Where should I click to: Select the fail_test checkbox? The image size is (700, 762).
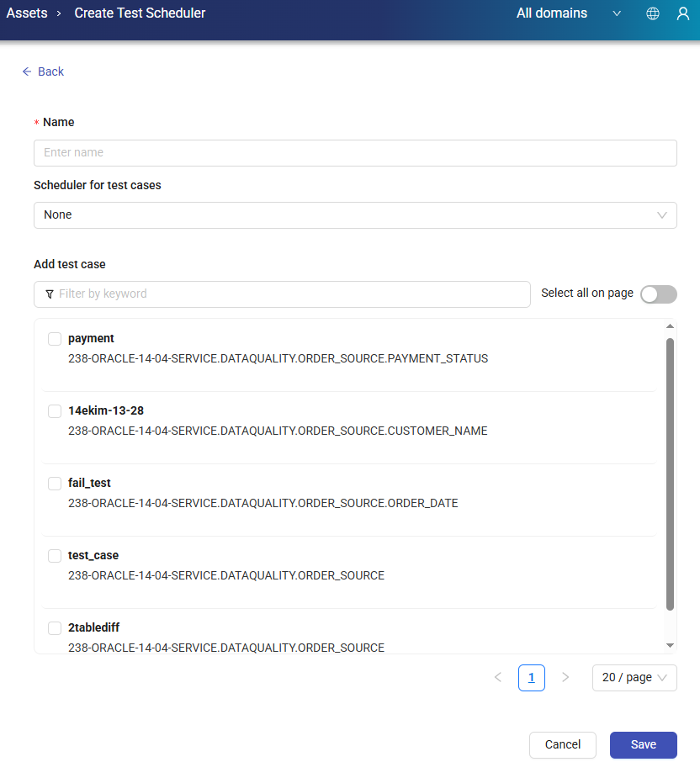[x=55, y=484]
